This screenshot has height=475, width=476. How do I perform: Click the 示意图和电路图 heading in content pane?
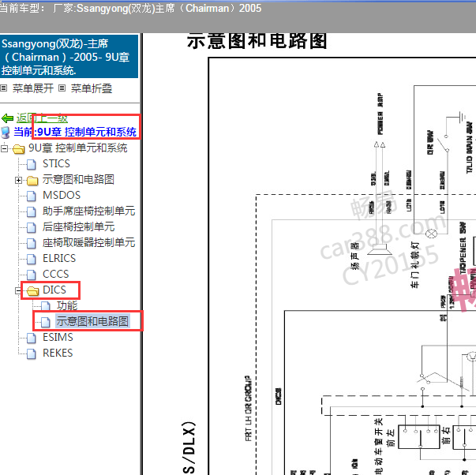pyautogui.click(x=257, y=41)
